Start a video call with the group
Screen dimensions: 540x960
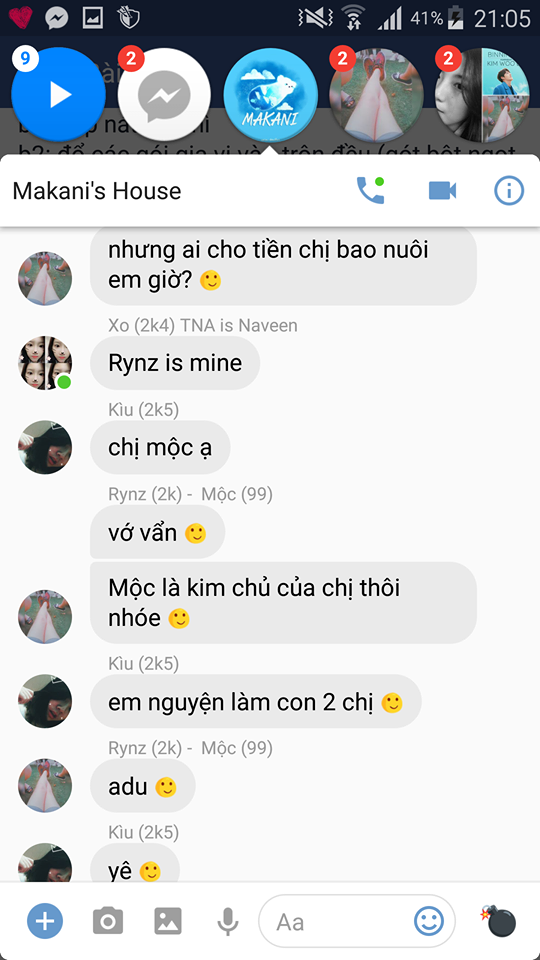(442, 191)
